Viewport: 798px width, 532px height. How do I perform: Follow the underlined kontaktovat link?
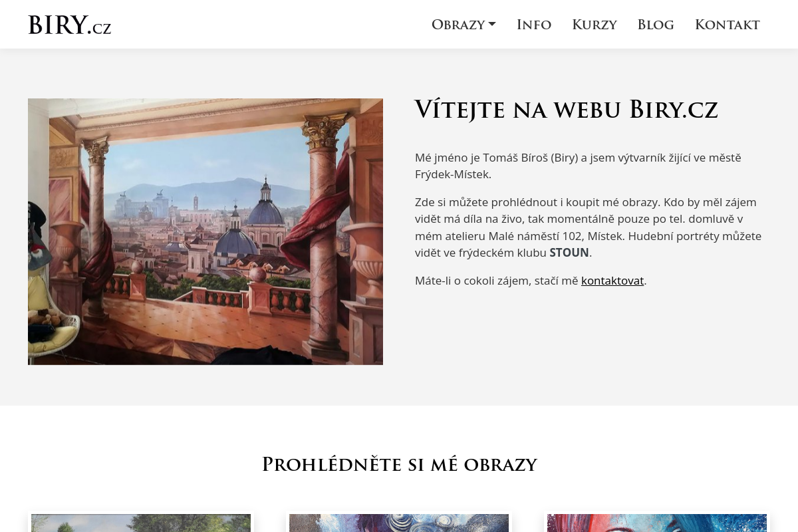point(612,281)
